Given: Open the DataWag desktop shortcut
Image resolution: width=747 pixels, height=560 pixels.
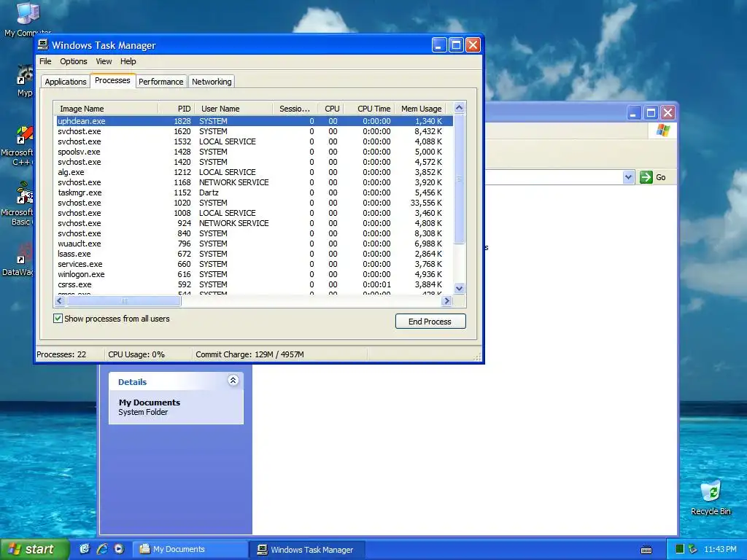Looking at the screenshot, I should coord(18,260).
